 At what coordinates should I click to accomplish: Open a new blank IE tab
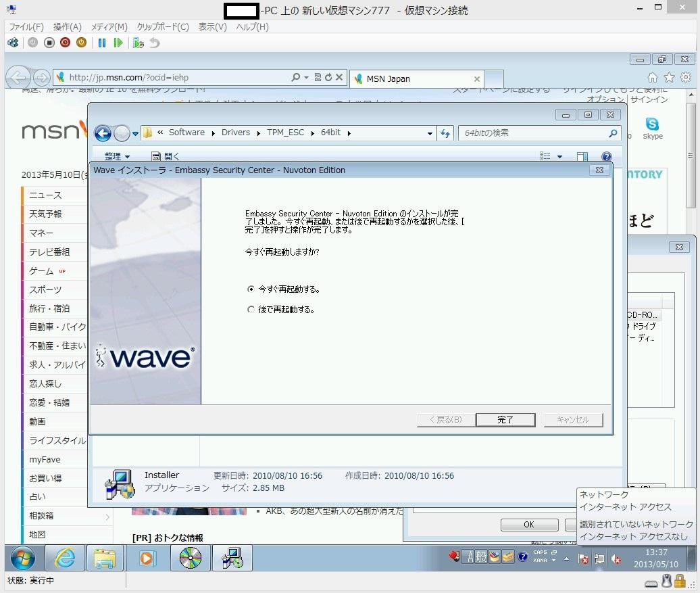pos(494,79)
